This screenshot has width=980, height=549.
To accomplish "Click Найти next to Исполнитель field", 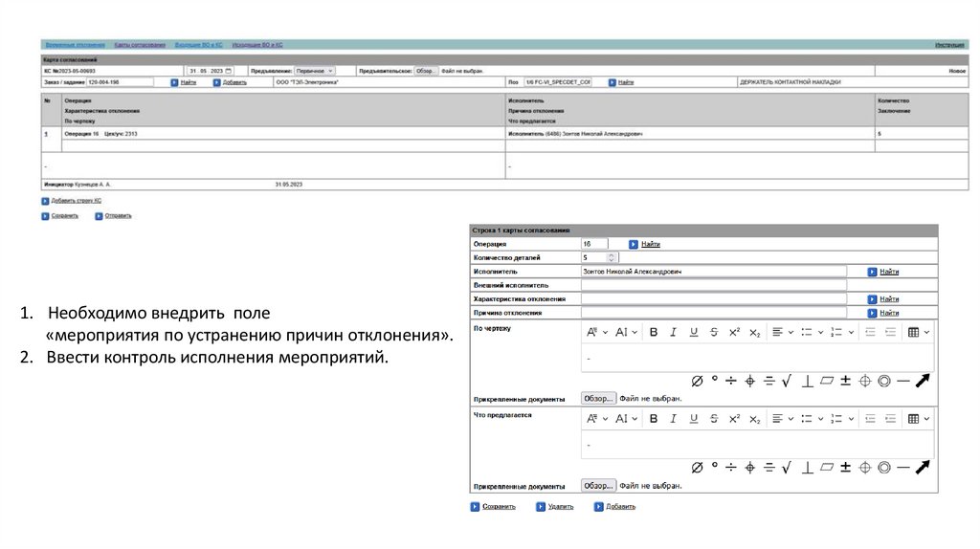I will [889, 272].
